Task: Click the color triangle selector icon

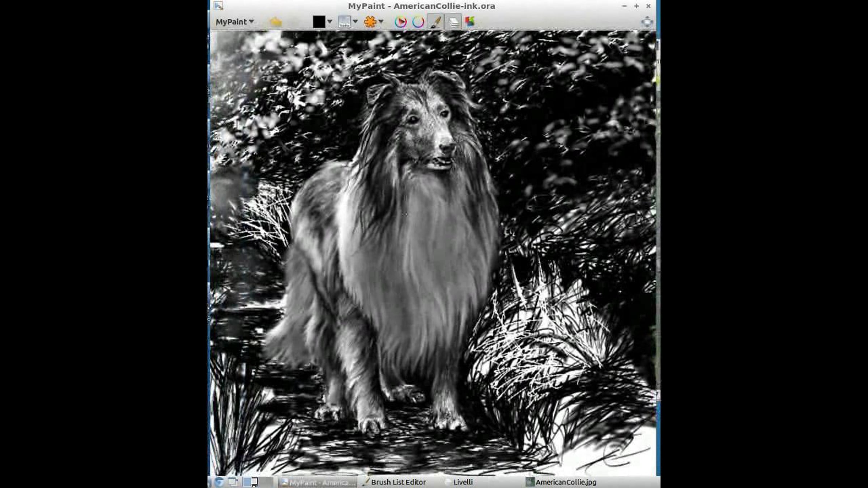Action: (400, 22)
